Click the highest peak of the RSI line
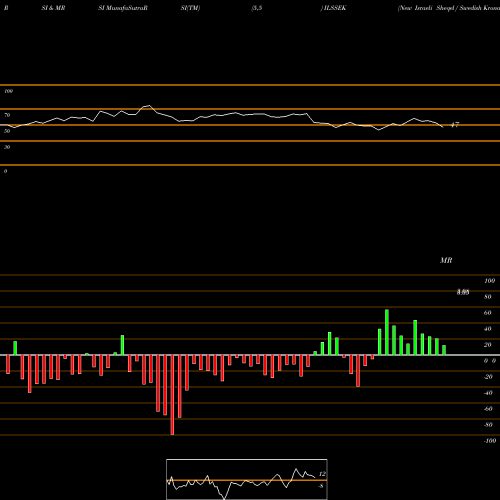 149,106
